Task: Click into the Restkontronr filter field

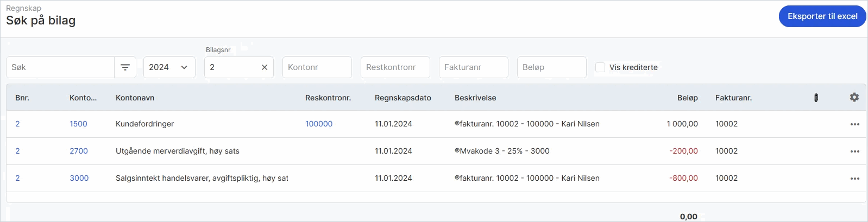Action: pos(395,67)
